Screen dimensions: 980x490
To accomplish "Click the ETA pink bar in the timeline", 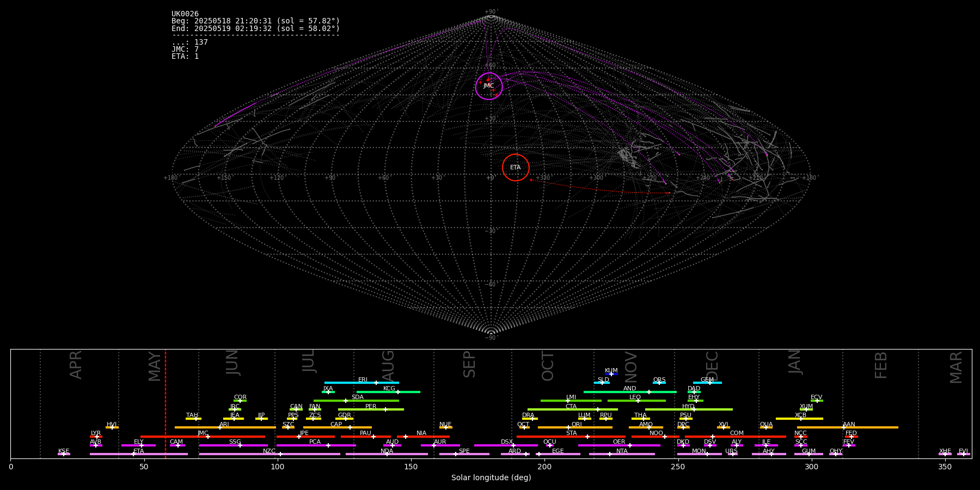I will [x=139, y=454].
